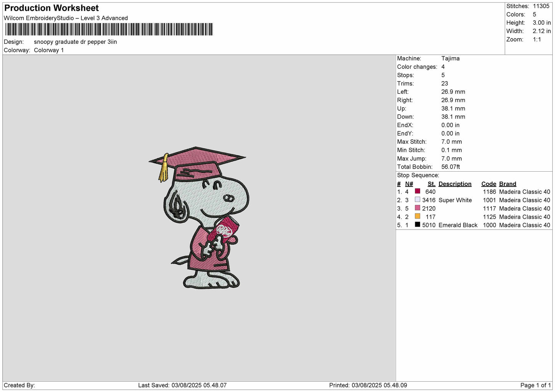
Task: Click 'Madeira Classic 40' brand in stop 1 row
Action: pos(525,192)
